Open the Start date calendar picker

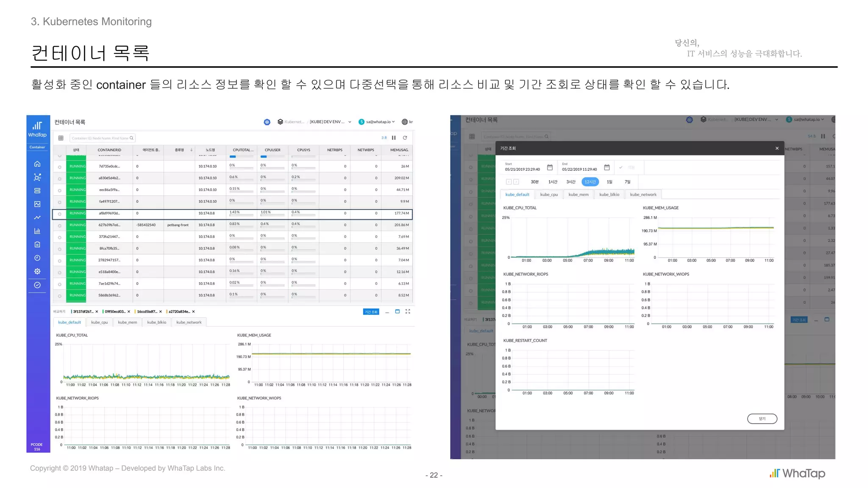550,167
